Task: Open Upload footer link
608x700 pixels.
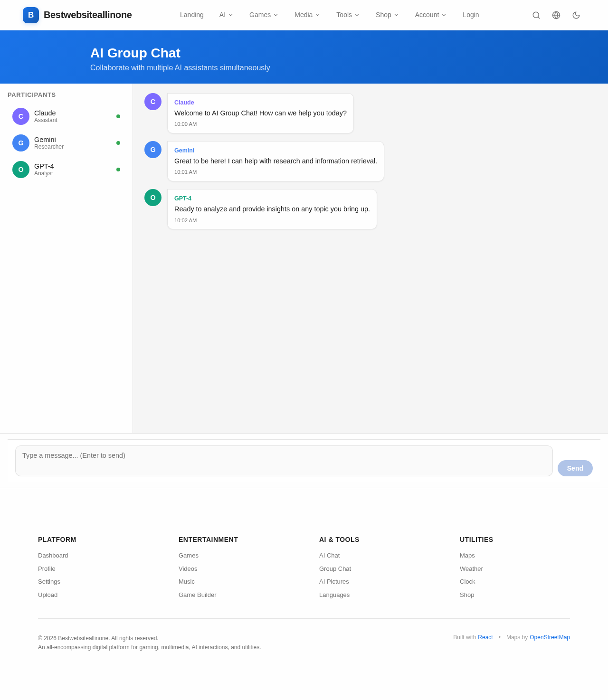Action: 47,595
